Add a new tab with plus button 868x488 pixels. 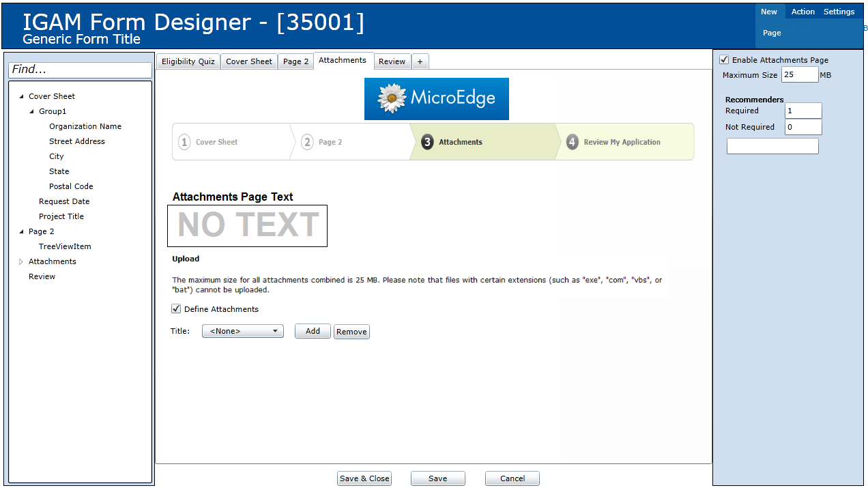[x=420, y=61]
